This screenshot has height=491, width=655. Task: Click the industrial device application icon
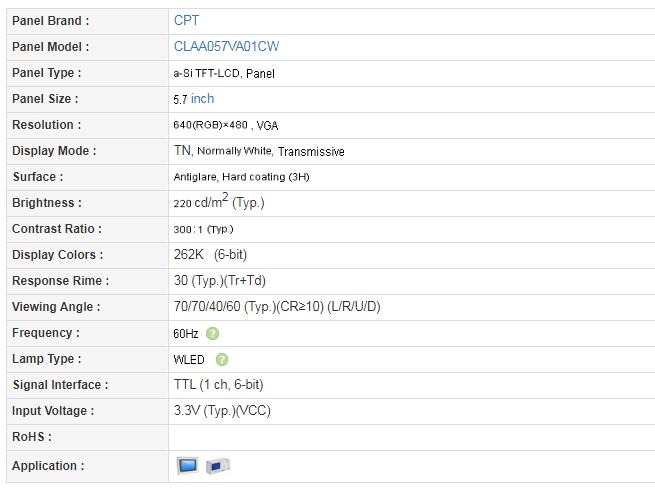tap(218, 466)
